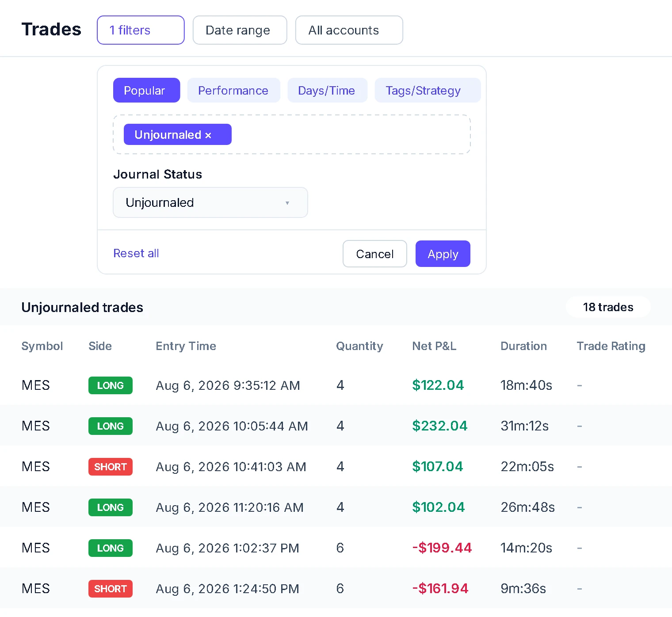Click the 9m:36s duration cell
672x617 pixels.
click(x=523, y=588)
